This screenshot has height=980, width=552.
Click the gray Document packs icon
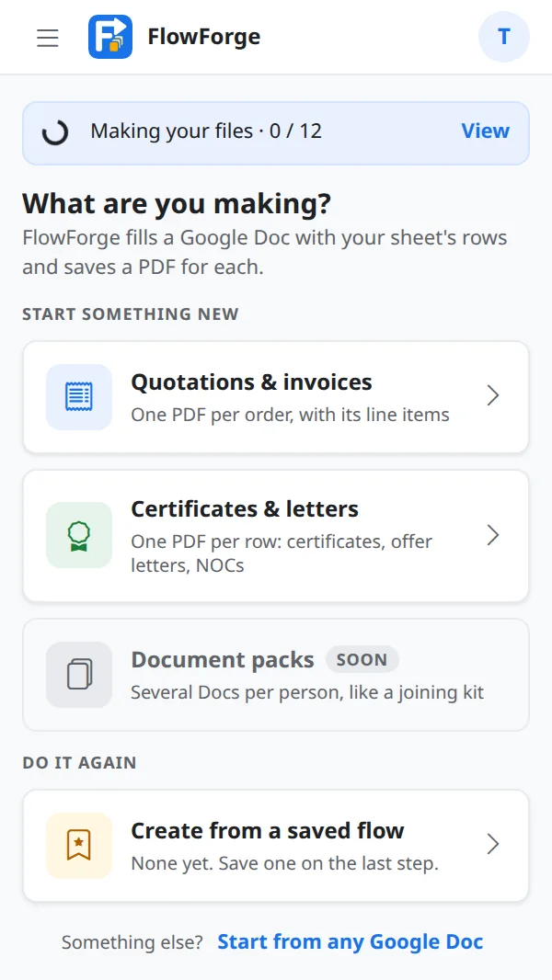point(79,675)
